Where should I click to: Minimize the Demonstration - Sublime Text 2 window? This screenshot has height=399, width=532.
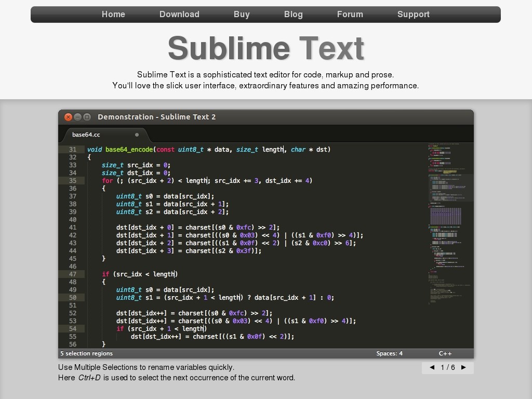point(78,117)
